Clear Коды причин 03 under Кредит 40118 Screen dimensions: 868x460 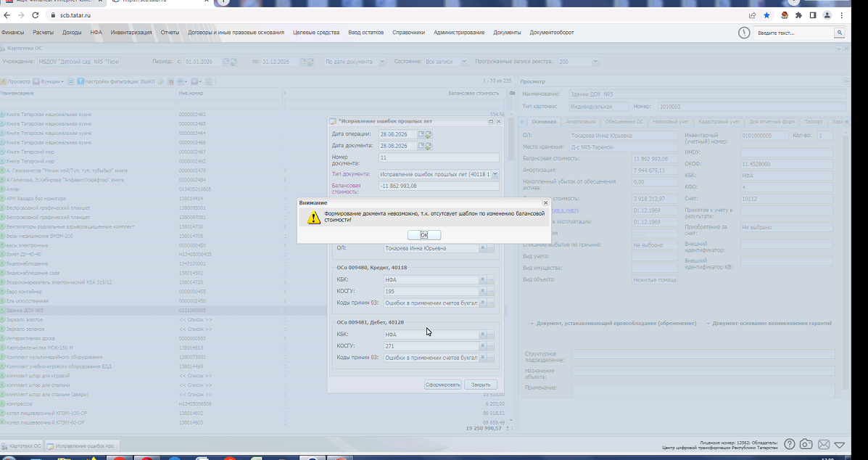tap(482, 303)
